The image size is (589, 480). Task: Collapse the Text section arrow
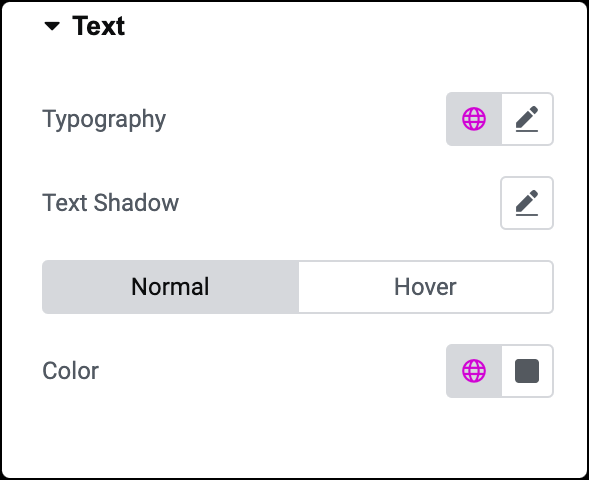click(52, 26)
